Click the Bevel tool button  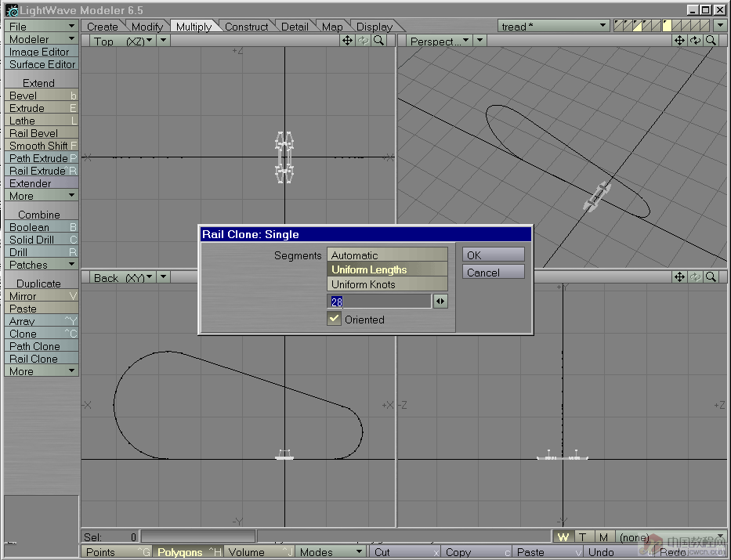pos(41,95)
